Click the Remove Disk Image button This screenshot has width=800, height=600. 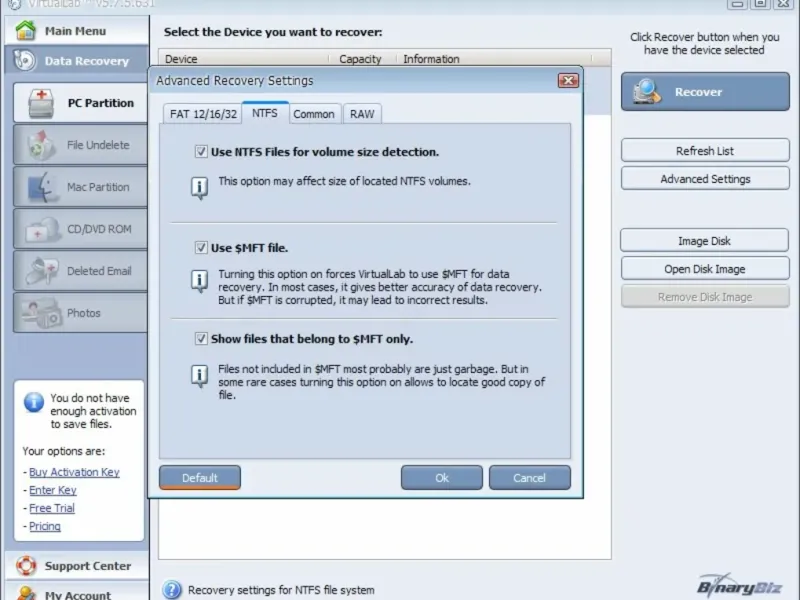click(x=705, y=296)
